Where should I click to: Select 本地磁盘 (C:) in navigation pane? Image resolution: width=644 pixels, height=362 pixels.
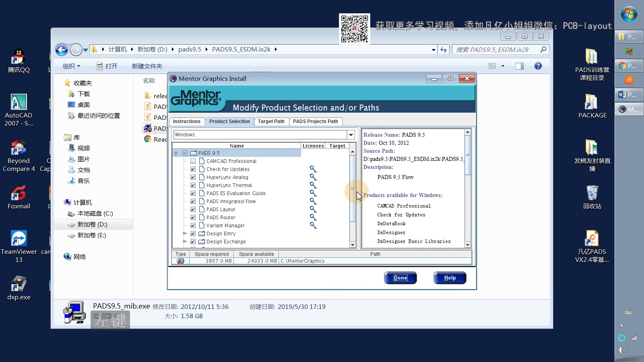[95, 214]
